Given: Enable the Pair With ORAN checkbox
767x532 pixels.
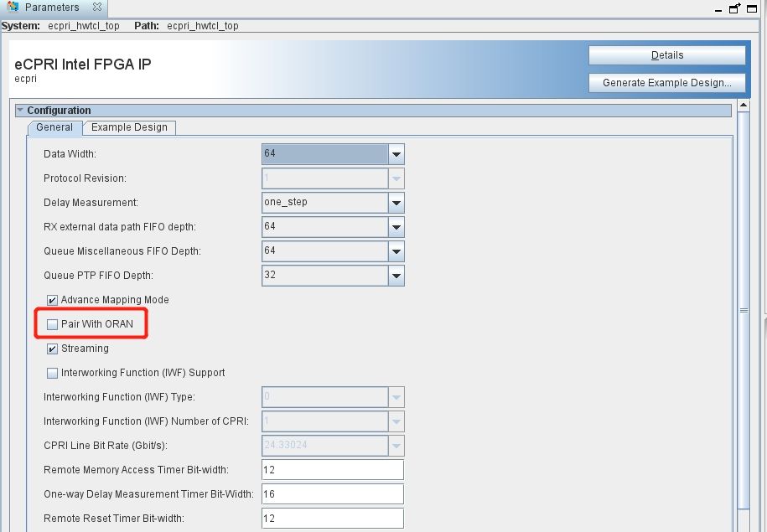Looking at the screenshot, I should click(x=52, y=324).
